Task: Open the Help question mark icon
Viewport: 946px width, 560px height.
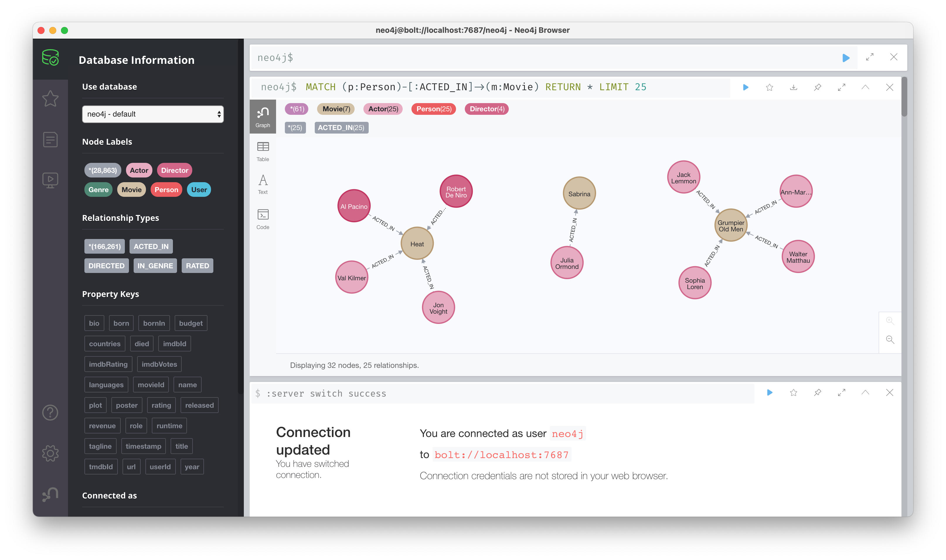Action: click(50, 412)
